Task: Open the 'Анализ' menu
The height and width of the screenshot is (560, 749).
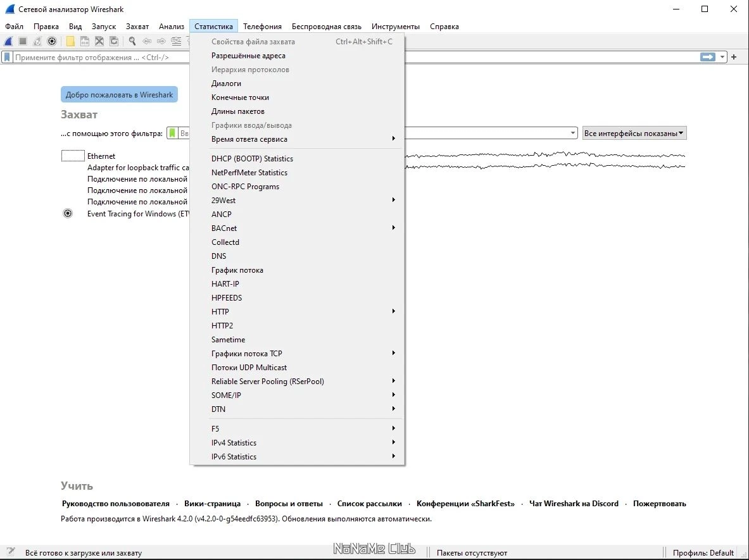Action: tap(172, 26)
